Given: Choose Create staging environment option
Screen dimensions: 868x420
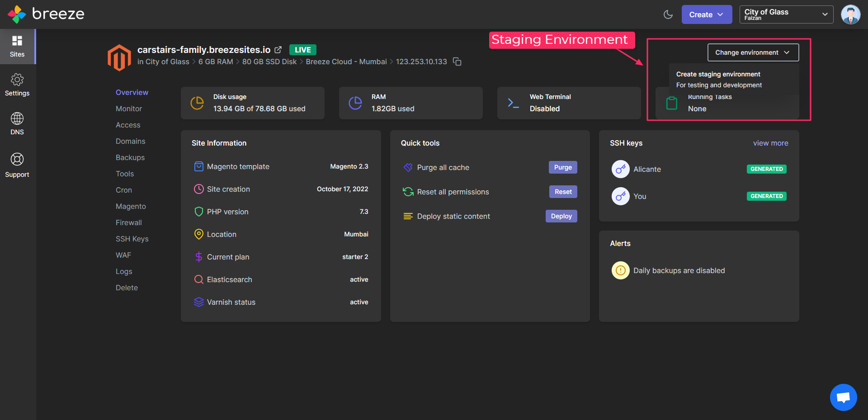Looking at the screenshot, I should point(733,80).
